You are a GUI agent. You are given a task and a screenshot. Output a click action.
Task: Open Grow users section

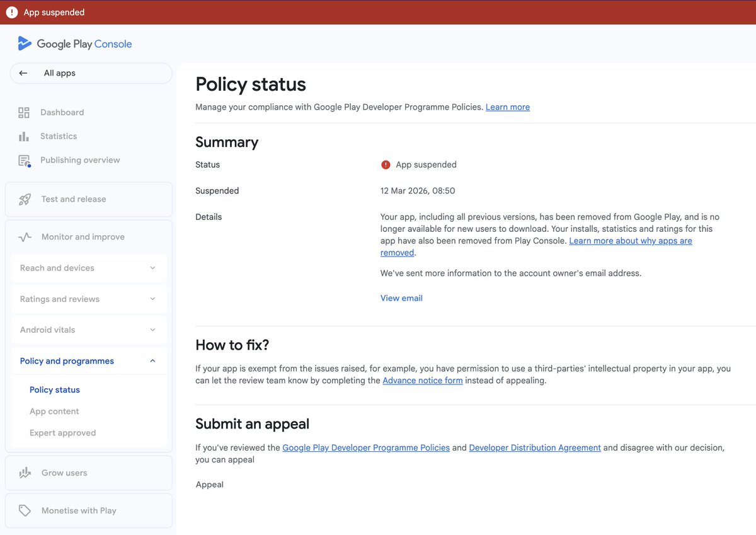pos(88,473)
